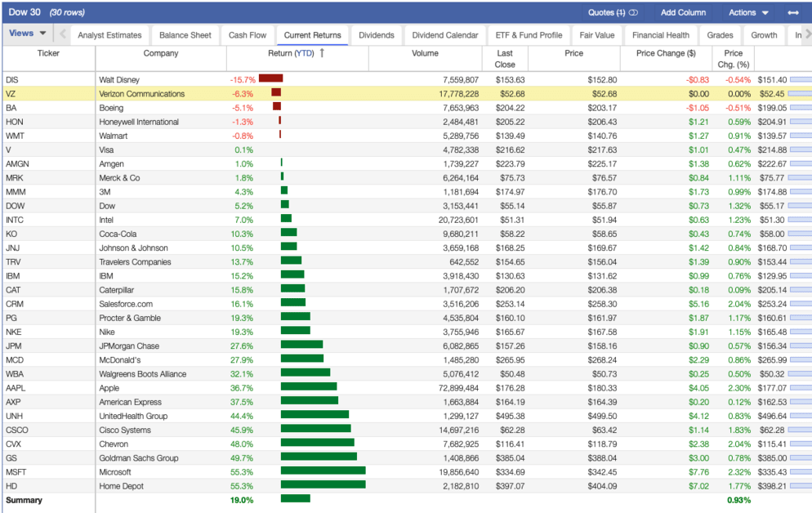Screen dimensions: 812x513
Task: Click the Visa company name
Action: pos(106,149)
